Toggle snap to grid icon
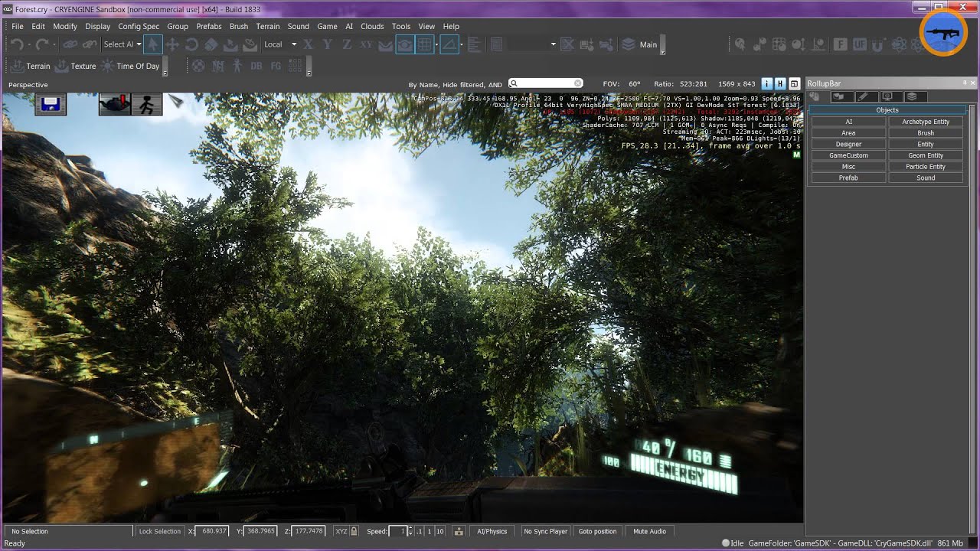The width and height of the screenshot is (980, 551). pyautogui.click(x=424, y=44)
